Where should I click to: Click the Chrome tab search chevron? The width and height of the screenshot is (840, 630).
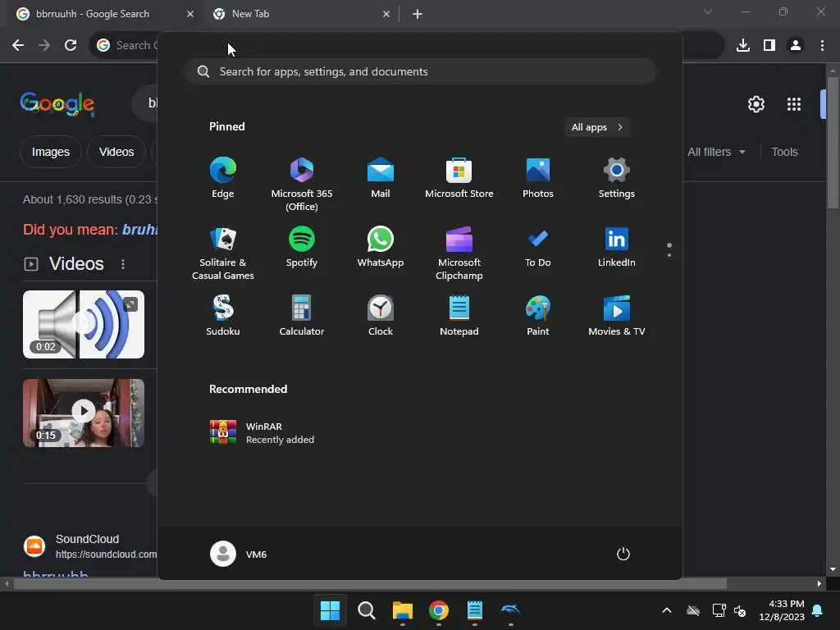(x=708, y=11)
